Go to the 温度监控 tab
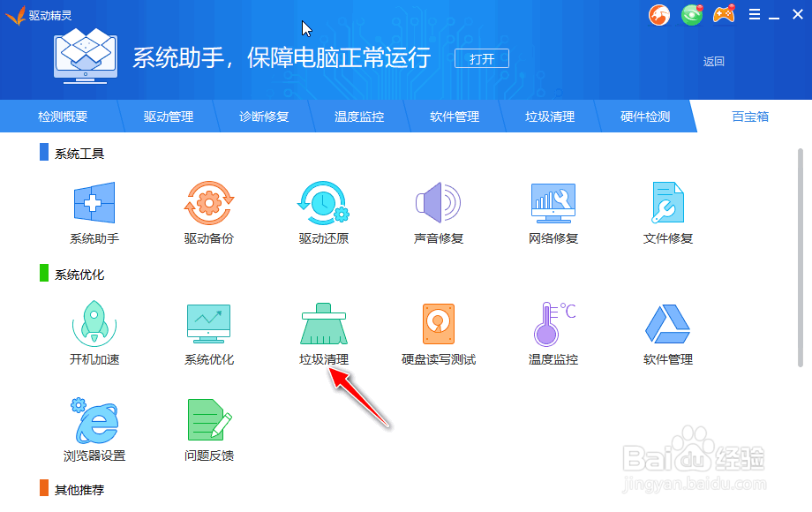This screenshot has height=512, width=812. [359, 117]
